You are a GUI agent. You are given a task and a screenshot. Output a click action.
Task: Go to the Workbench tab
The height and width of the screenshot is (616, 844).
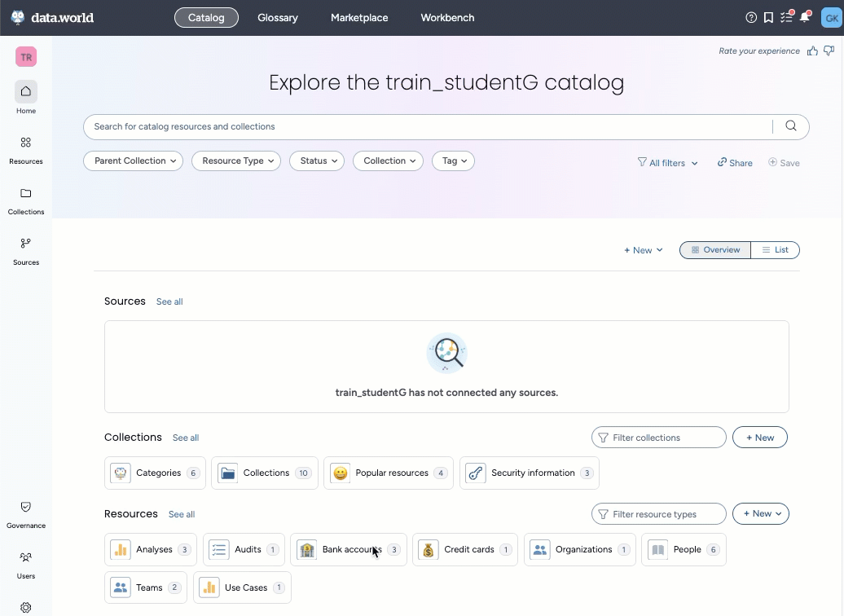447,18
